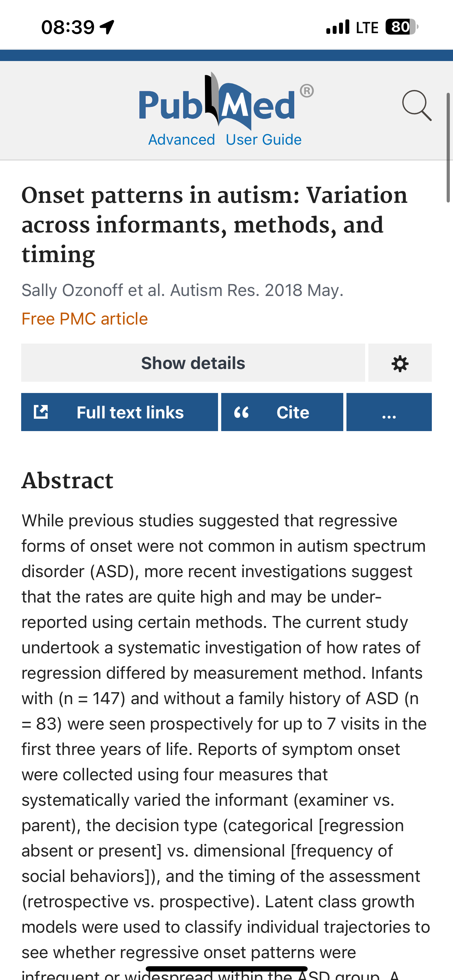This screenshot has width=453, height=980.
Task: Tap the Sally Ozonoff citation line
Action: click(x=182, y=290)
